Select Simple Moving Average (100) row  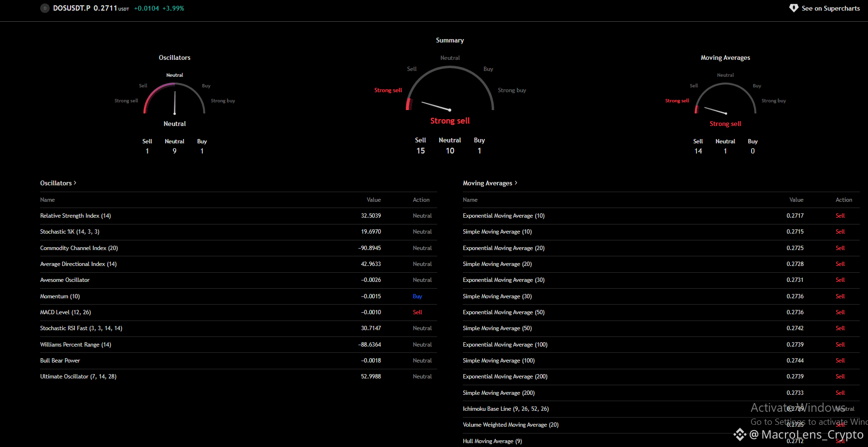click(661, 361)
